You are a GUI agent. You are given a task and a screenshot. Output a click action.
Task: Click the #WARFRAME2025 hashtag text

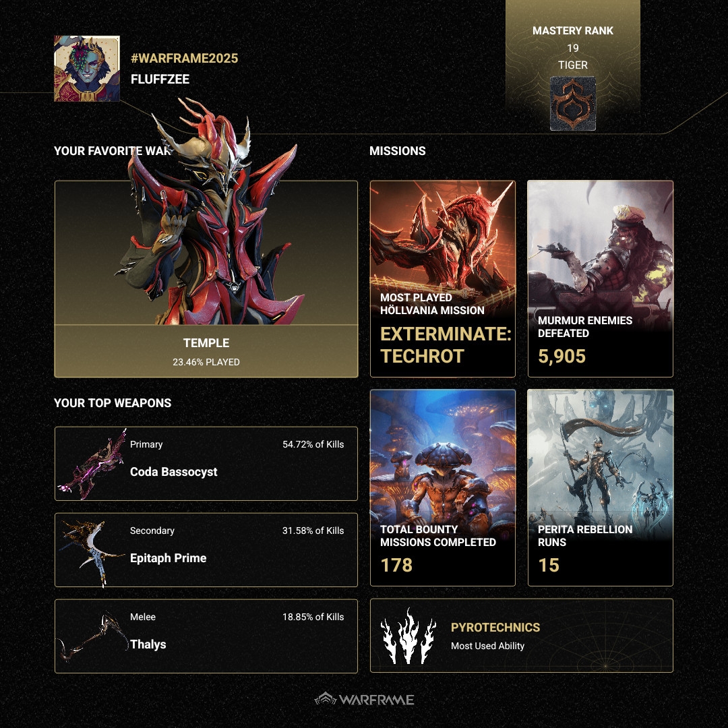pyautogui.click(x=184, y=58)
